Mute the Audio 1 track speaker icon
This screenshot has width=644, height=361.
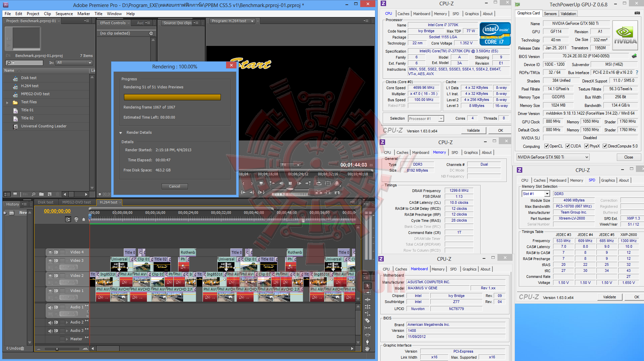(x=50, y=307)
